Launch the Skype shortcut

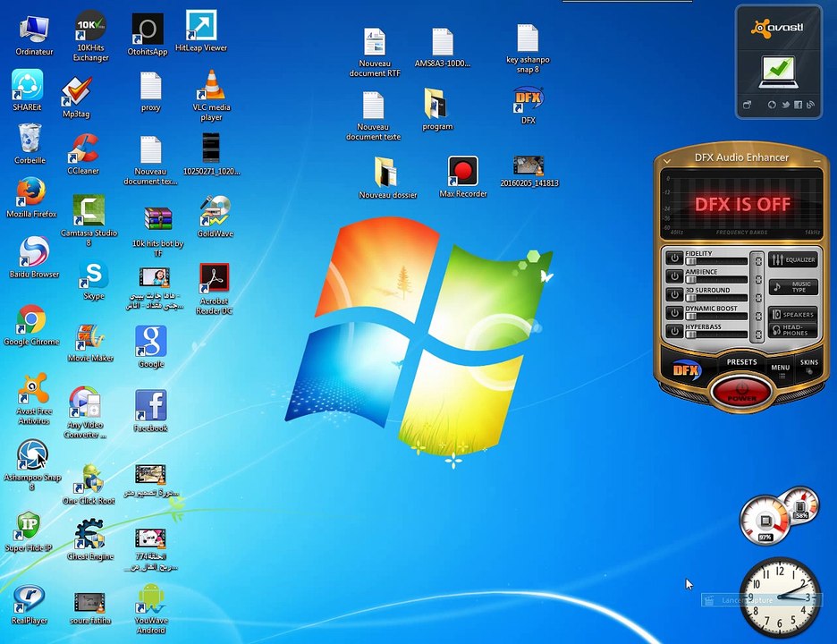coord(94,281)
